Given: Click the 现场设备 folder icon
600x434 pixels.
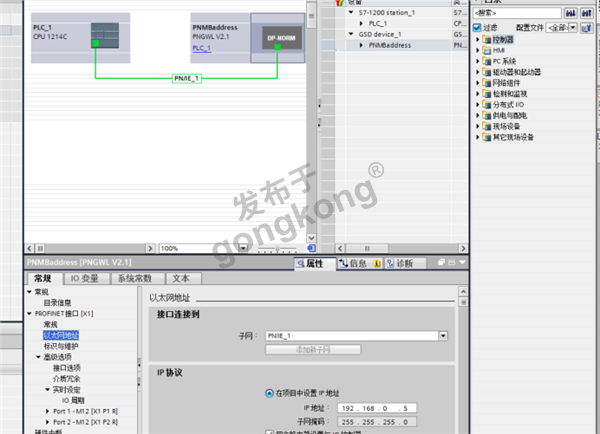Looking at the screenshot, I should (487, 126).
